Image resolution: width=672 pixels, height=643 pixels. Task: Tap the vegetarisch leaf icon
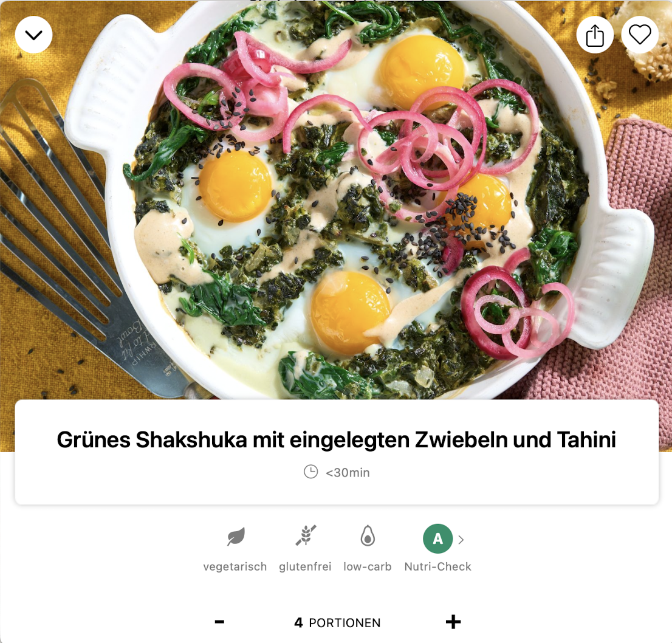pos(235,537)
